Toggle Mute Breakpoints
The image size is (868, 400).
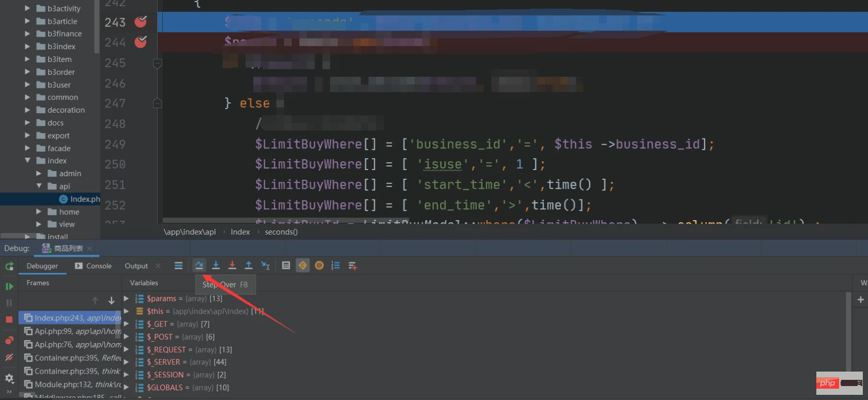click(9, 358)
